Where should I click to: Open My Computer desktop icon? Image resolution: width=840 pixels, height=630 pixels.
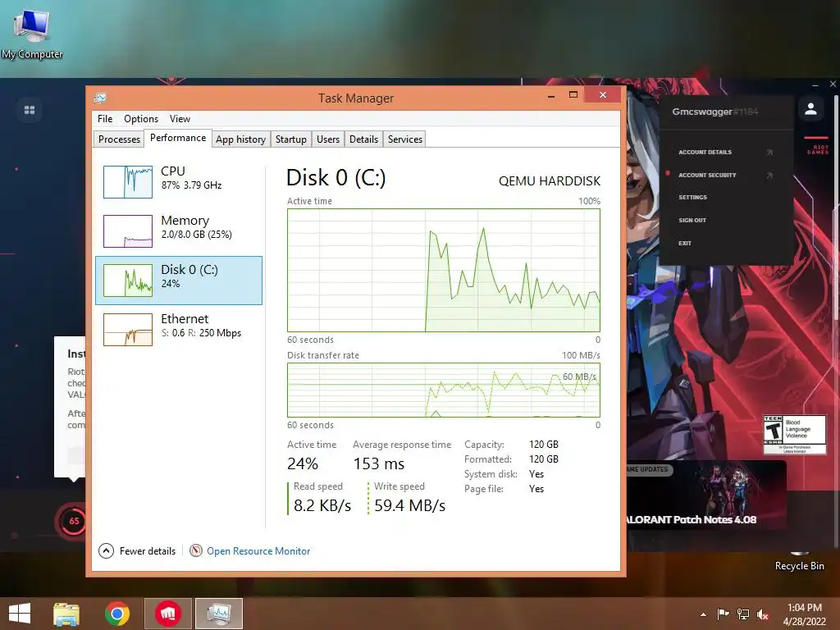(x=32, y=32)
